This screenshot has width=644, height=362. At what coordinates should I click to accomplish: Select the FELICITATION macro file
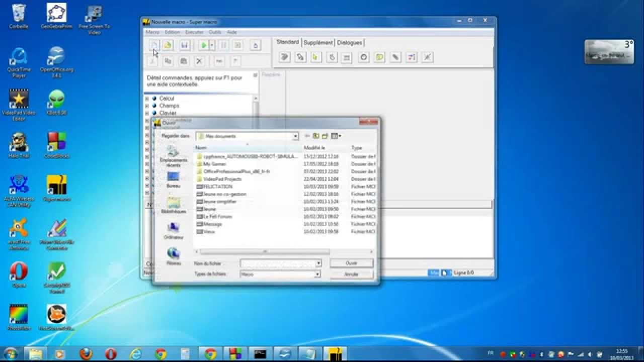(x=218, y=187)
